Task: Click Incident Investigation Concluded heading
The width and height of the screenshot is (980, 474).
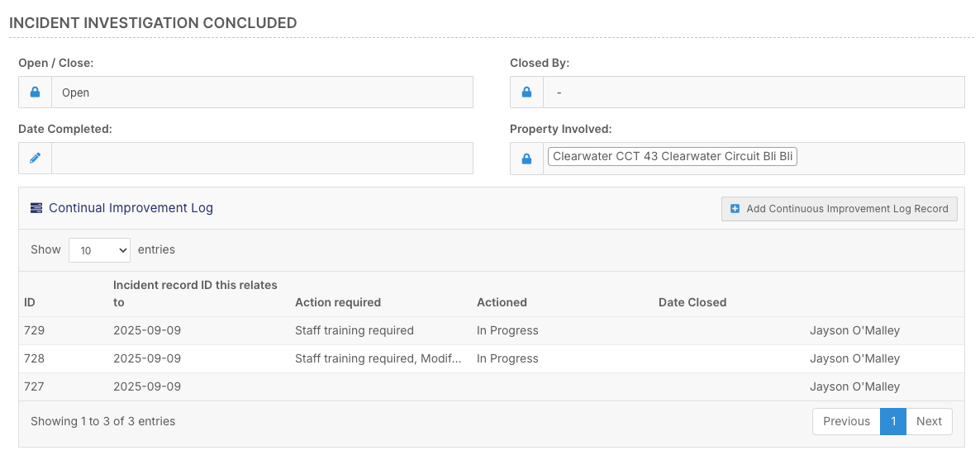Action: (x=153, y=23)
